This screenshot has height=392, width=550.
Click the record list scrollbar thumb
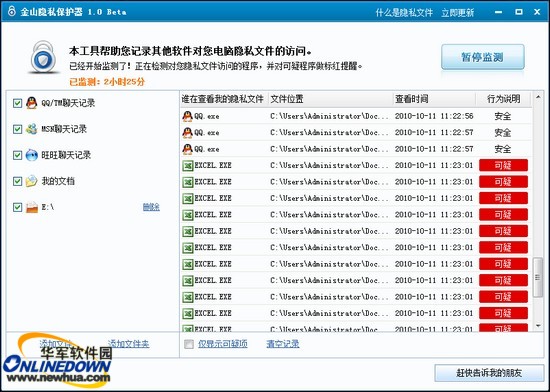[x=537, y=277]
